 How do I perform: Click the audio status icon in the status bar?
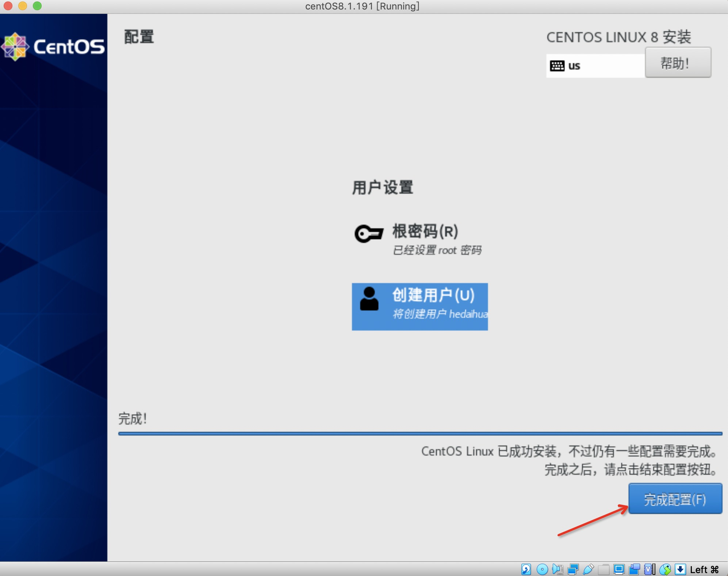pos(558,569)
